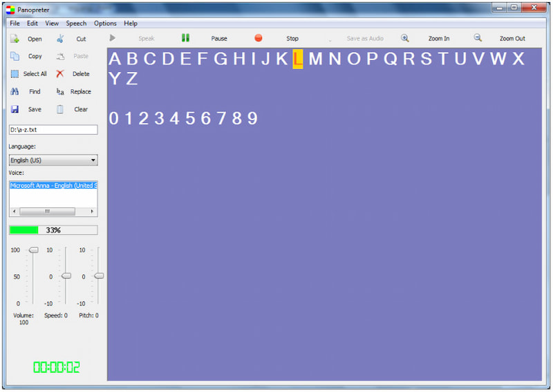The height and width of the screenshot is (392, 553).
Task: Select the Microsoft Anna voice
Action: 53,185
